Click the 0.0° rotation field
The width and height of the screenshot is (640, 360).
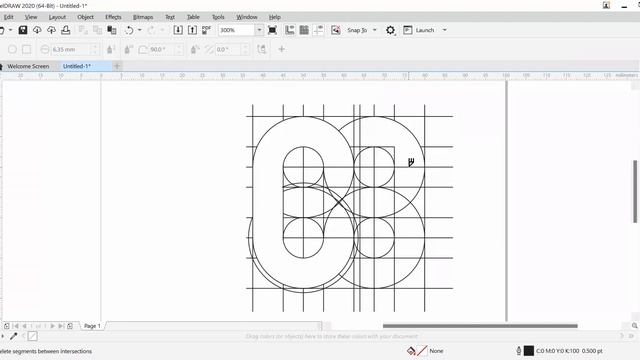(x=228, y=49)
